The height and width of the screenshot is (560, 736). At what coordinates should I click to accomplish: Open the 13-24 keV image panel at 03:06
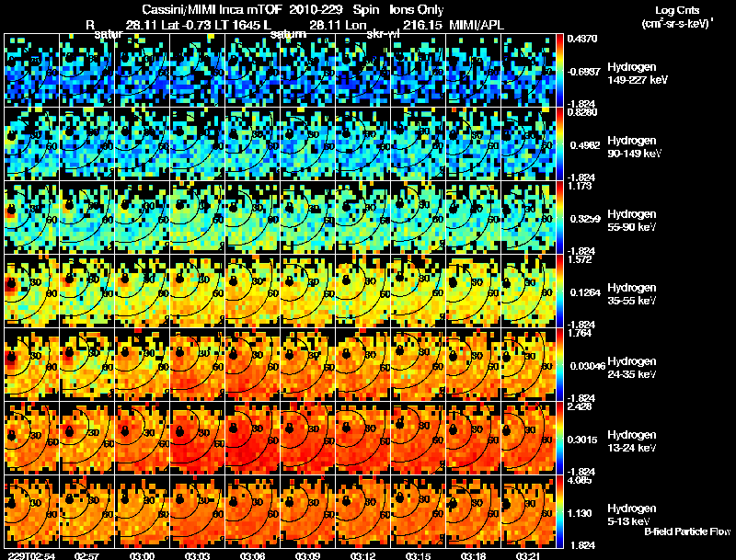click(x=252, y=439)
